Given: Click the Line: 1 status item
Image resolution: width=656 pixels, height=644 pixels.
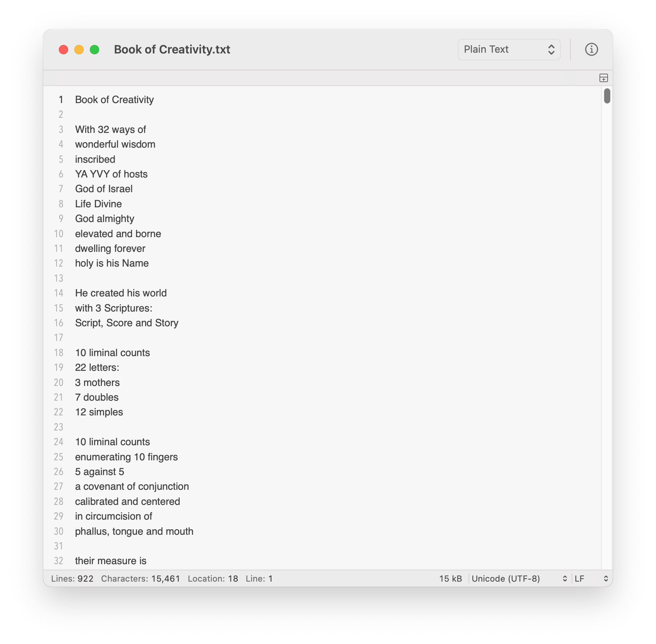Looking at the screenshot, I should point(259,579).
